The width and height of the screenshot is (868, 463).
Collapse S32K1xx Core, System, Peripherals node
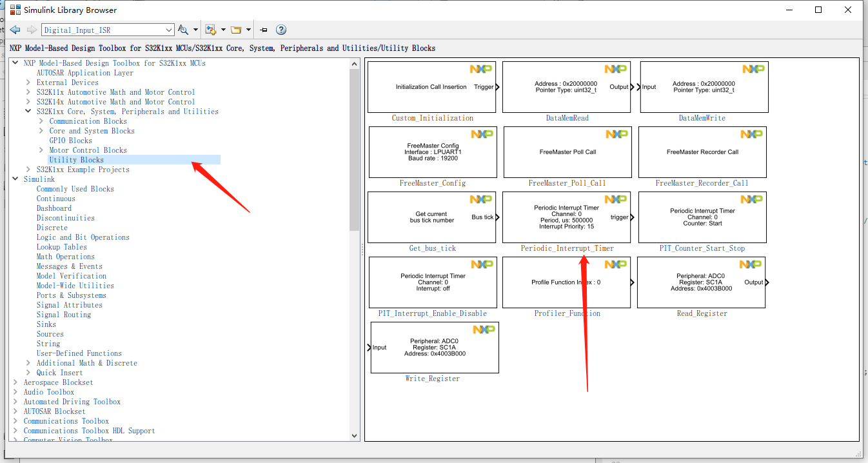[x=28, y=112]
